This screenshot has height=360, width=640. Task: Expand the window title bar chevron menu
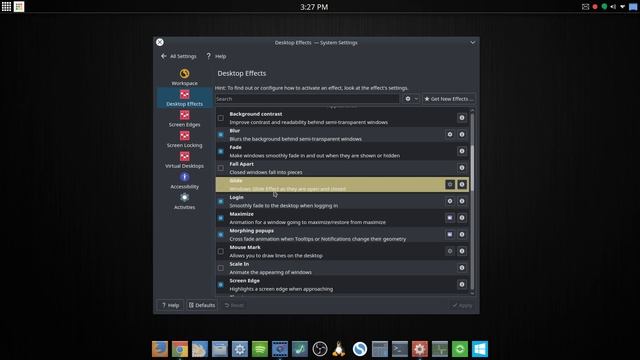pos(473,42)
